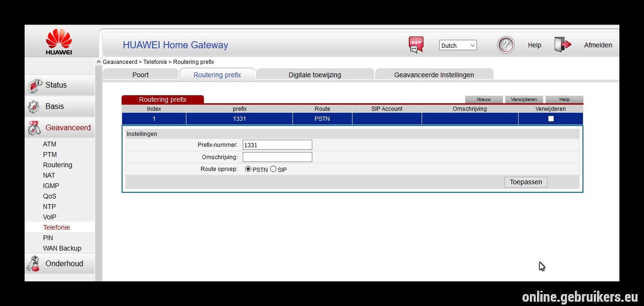Open VoIP in the sidebar
The width and height of the screenshot is (644, 306).
pyautogui.click(x=50, y=217)
